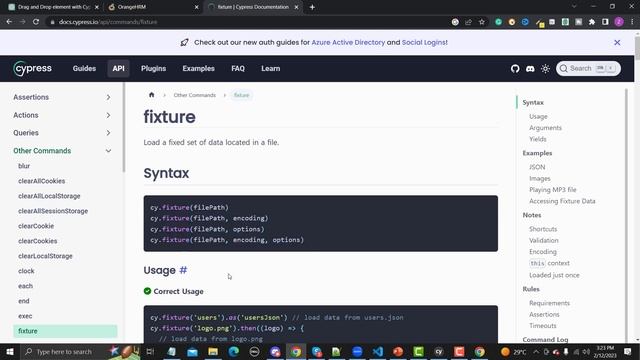Open the clearCookie command page
The width and height of the screenshot is (640, 360).
point(36,226)
